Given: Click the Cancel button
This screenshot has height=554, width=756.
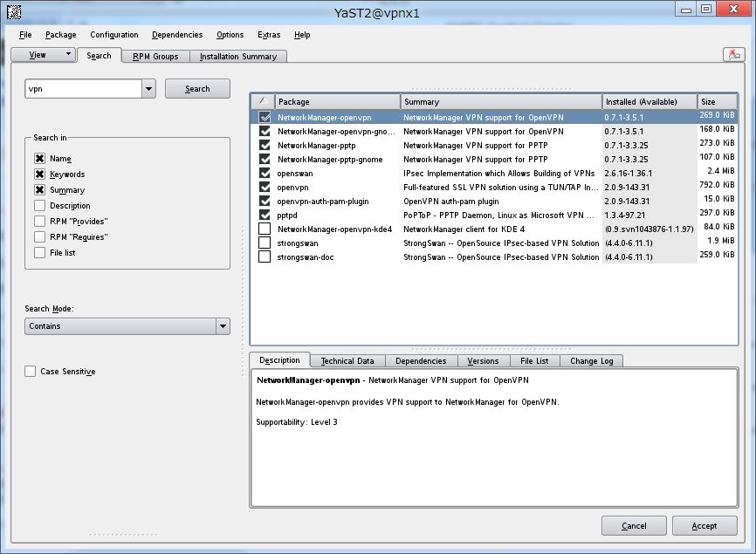Looking at the screenshot, I should pyautogui.click(x=634, y=525).
